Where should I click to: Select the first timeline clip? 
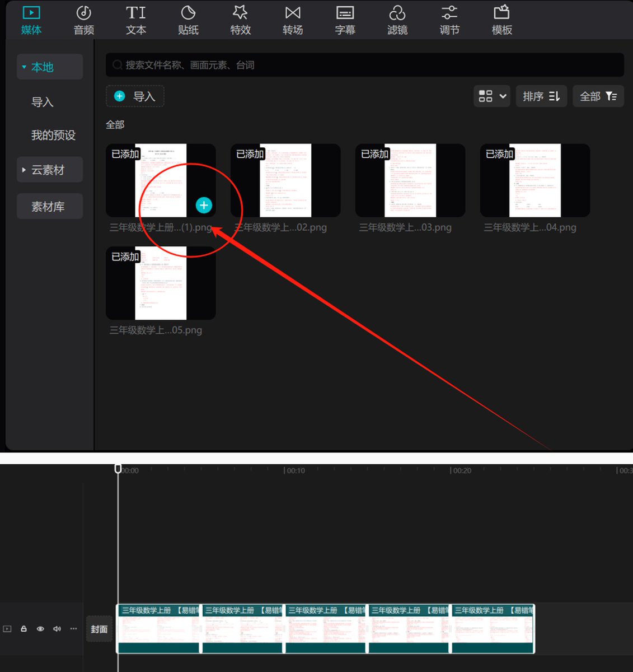tap(158, 628)
